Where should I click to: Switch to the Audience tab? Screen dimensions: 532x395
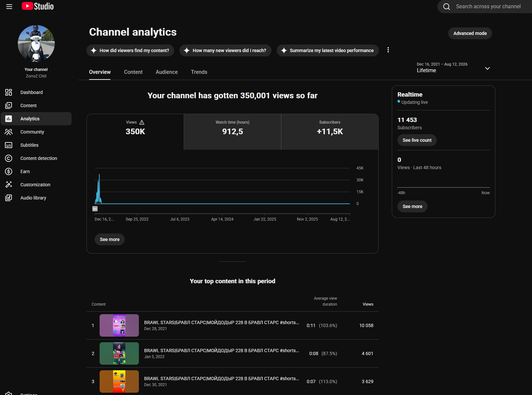pos(167,72)
